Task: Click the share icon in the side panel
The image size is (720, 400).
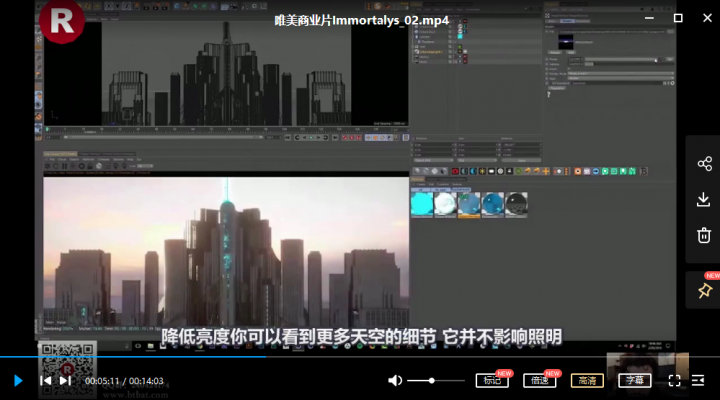Action: (x=704, y=163)
